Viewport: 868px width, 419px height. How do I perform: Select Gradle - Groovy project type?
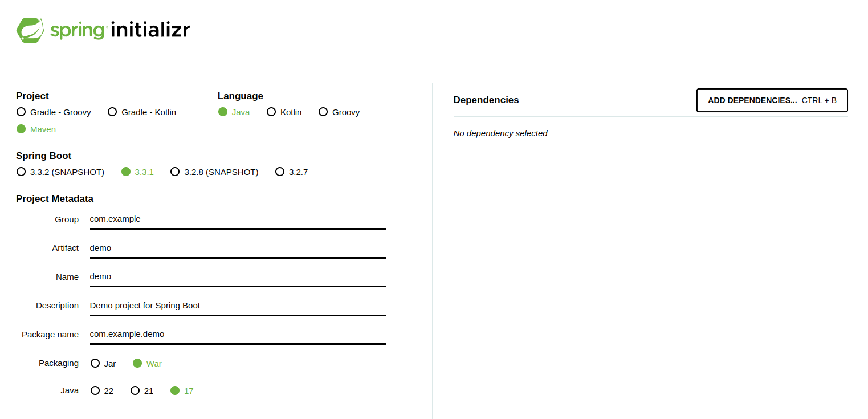pyautogui.click(x=54, y=112)
